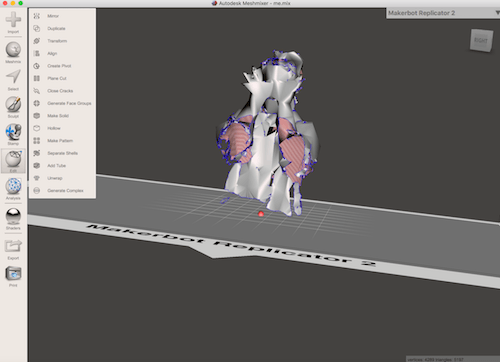The width and height of the screenshot is (500, 362).
Task: Click the Separate Shells icon
Action: (37, 153)
